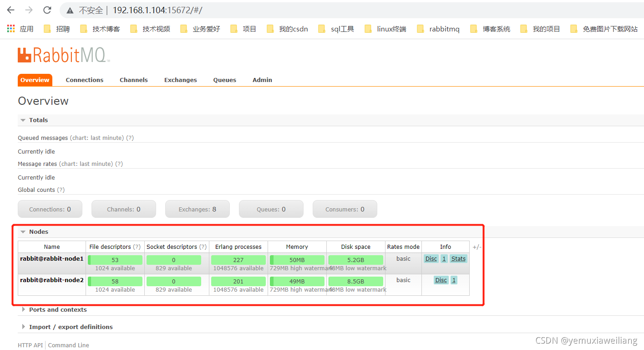Open the 我的csdn bookmark folder
This screenshot has width=644, height=350.
[x=287, y=29]
